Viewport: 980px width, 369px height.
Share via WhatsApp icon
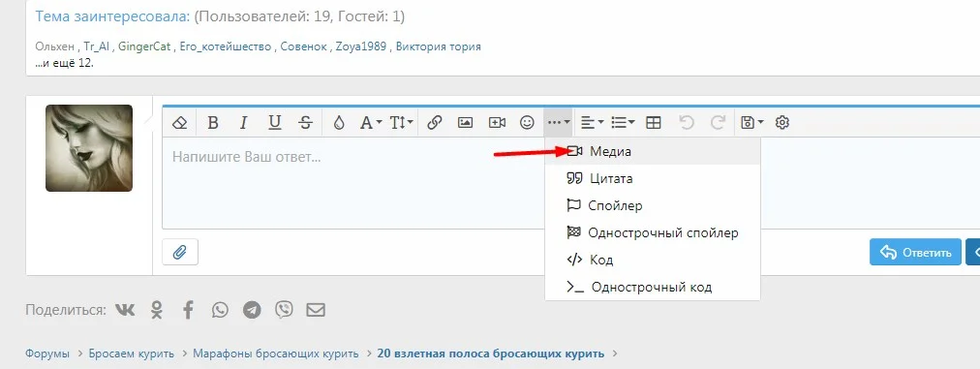coord(220,310)
